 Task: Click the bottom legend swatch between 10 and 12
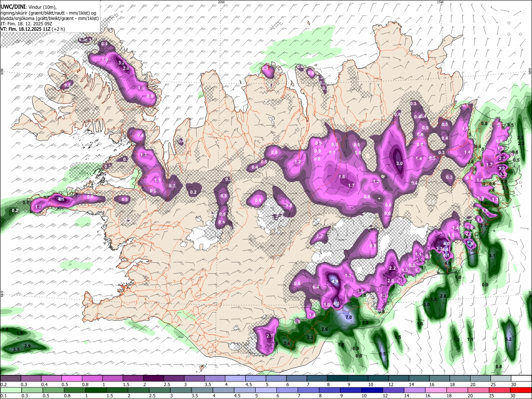372,390
